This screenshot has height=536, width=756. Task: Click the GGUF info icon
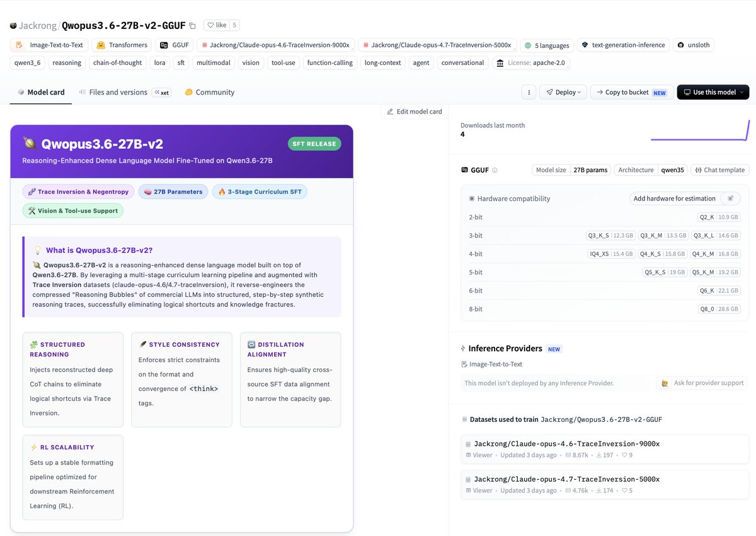(495, 170)
